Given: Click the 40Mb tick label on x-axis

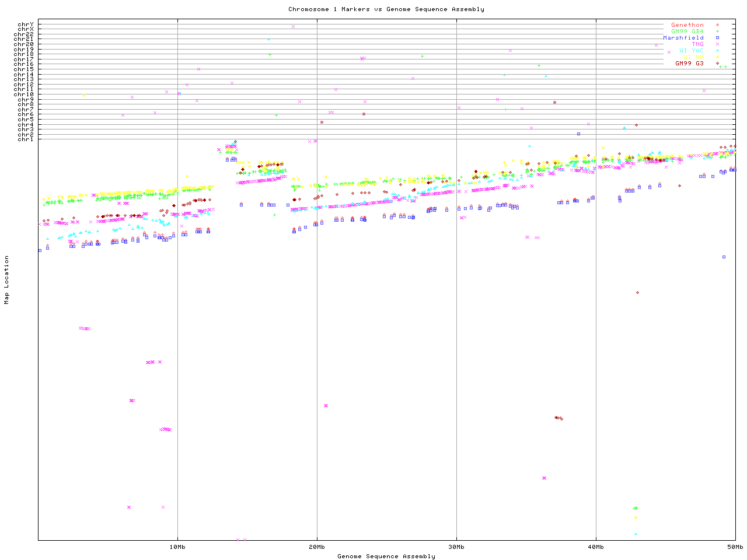Looking at the screenshot, I should pyautogui.click(x=596, y=547).
